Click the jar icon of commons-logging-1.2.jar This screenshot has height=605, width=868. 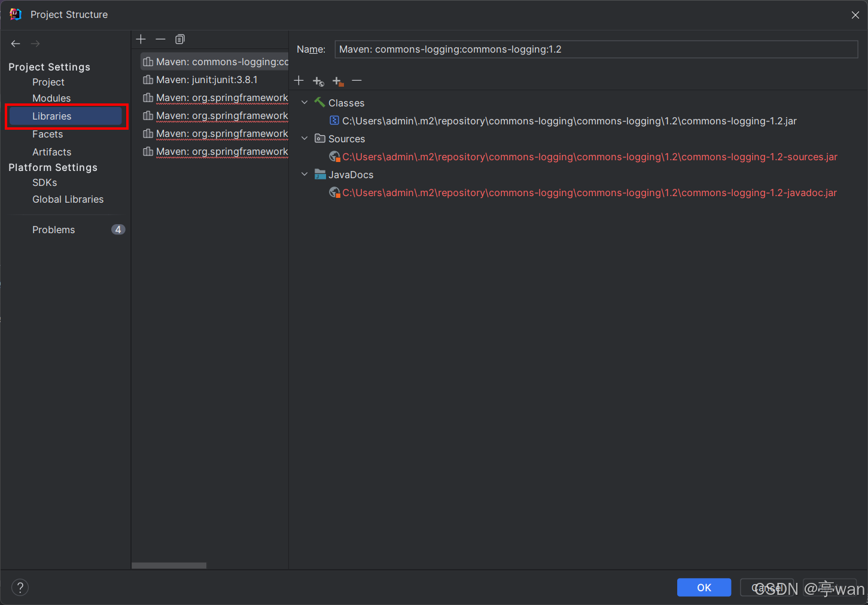[x=334, y=121]
